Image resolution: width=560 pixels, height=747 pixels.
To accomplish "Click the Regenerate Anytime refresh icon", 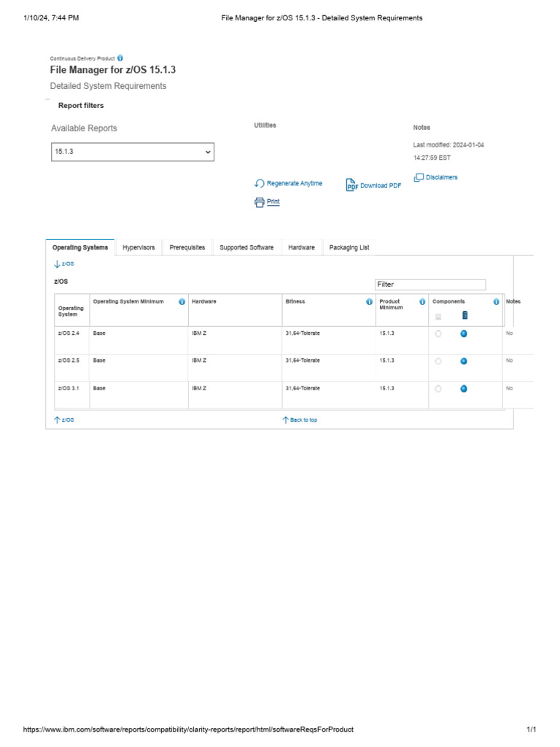I will [260, 184].
